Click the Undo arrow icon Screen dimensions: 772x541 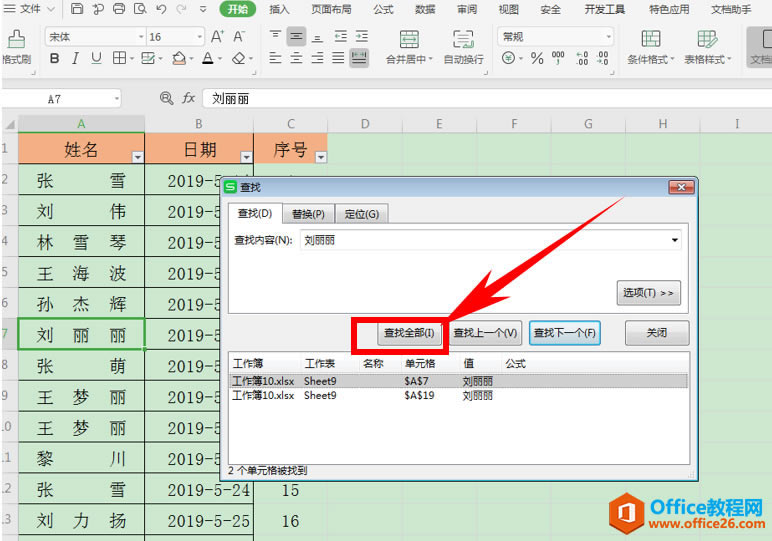coord(161,8)
